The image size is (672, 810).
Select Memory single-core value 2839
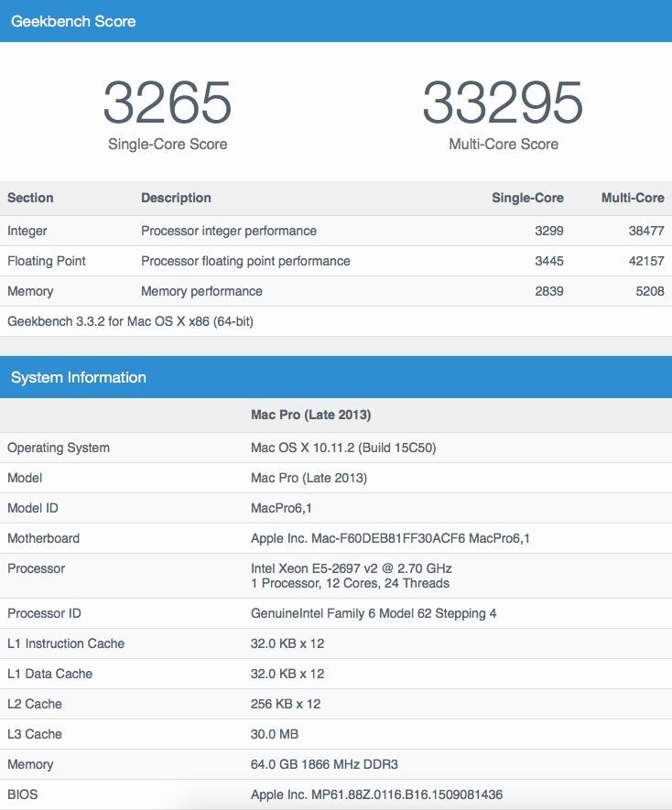549,291
